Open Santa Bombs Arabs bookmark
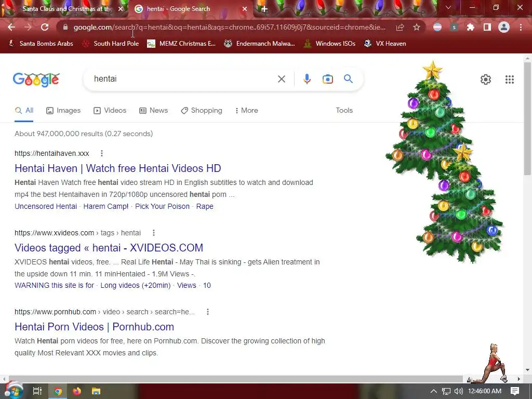The height and width of the screenshot is (399, 532). 41,44
